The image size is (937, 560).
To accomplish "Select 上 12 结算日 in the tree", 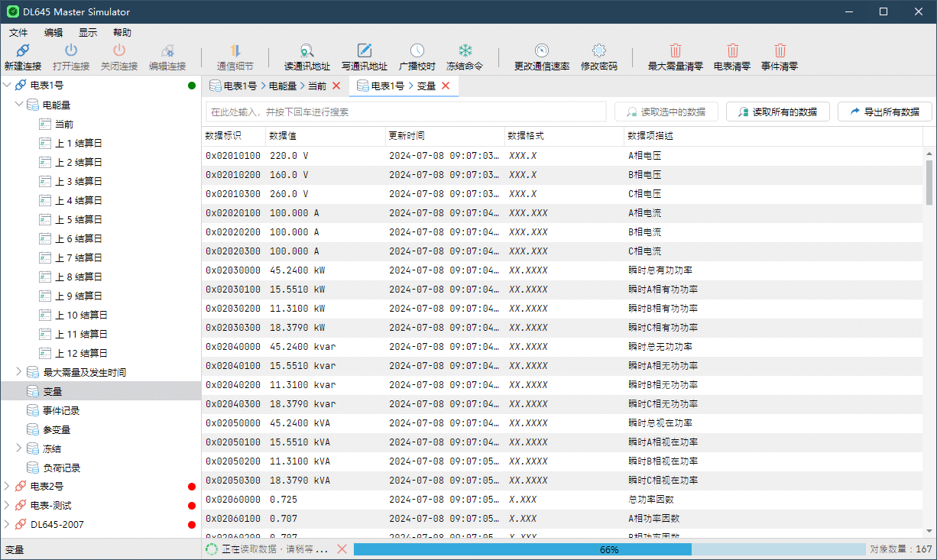I will (81, 353).
